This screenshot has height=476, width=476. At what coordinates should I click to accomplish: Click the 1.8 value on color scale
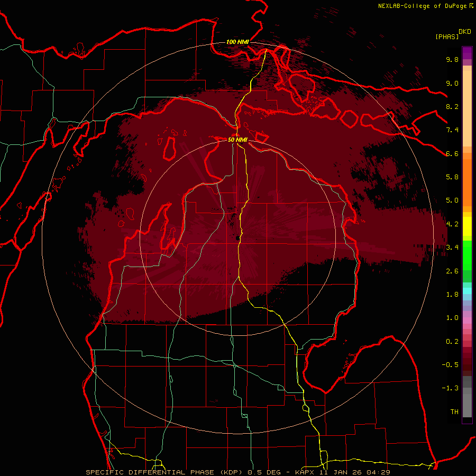pos(452,294)
